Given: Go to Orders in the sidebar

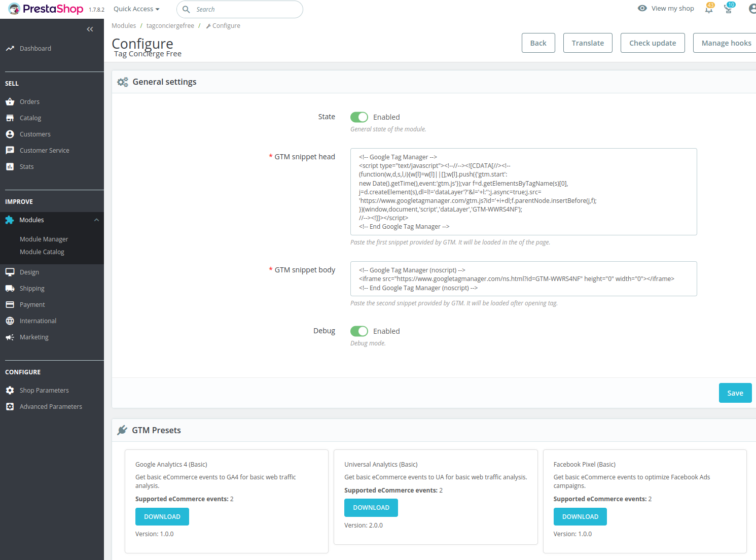Looking at the screenshot, I should (x=29, y=102).
